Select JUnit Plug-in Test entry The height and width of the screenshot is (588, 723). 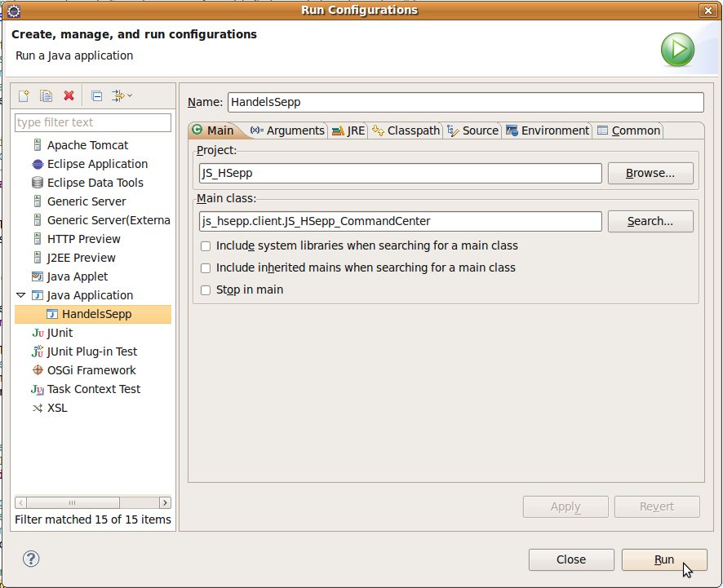91,351
